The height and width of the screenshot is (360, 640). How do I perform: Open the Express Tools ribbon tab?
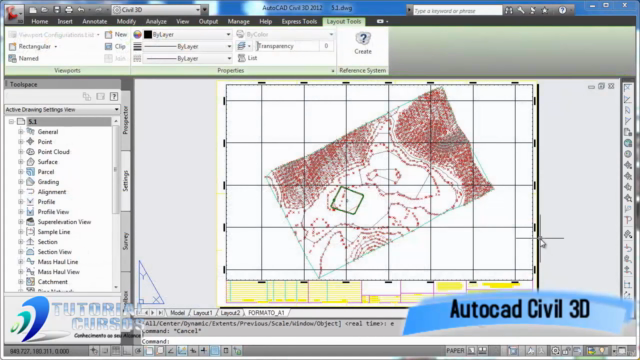coord(299,21)
